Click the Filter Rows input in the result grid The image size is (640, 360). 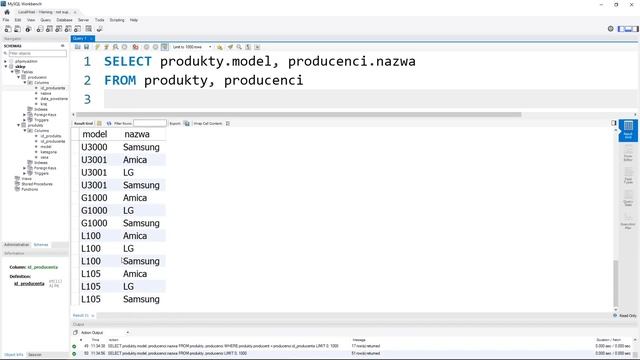(x=150, y=123)
